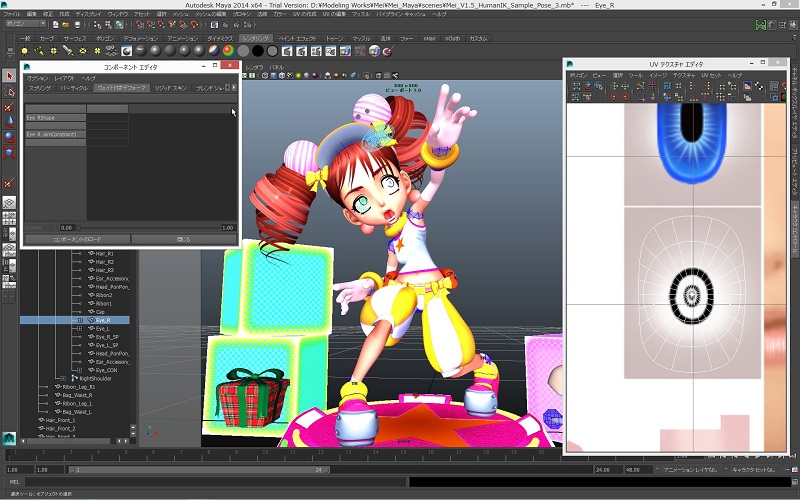This screenshot has height=500, width=800.
Task: Click the Close button in Component Editor
Action: [x=184, y=239]
